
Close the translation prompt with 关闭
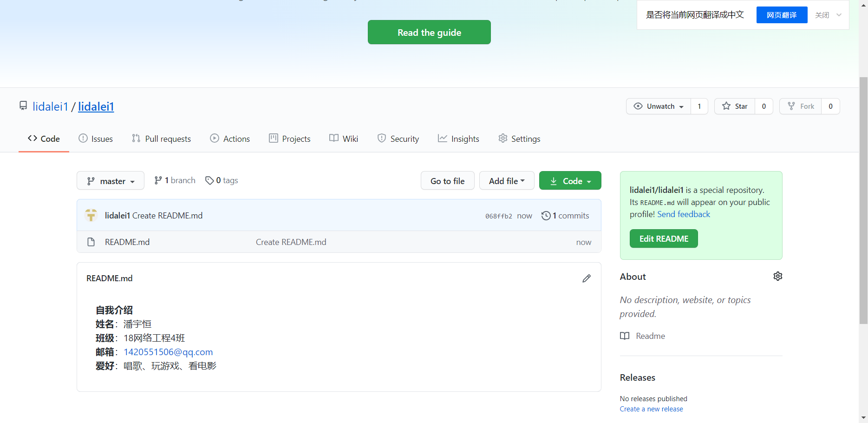822,15
